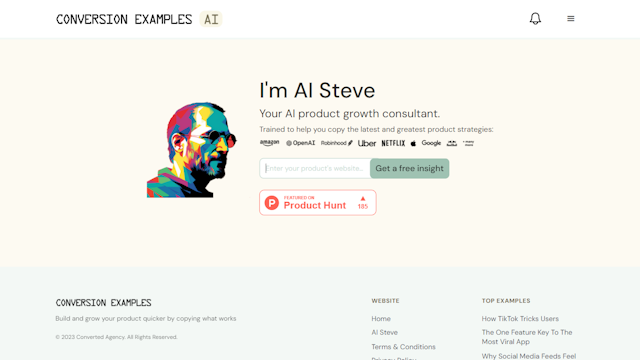Screen dimensions: 640x360
Task: Click the Uber logo icon
Action: coord(367,143)
